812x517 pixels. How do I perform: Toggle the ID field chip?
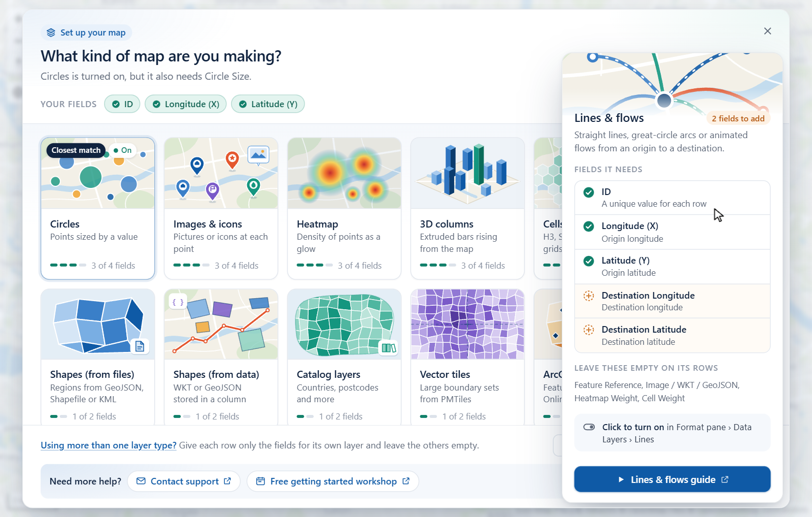[x=122, y=104]
